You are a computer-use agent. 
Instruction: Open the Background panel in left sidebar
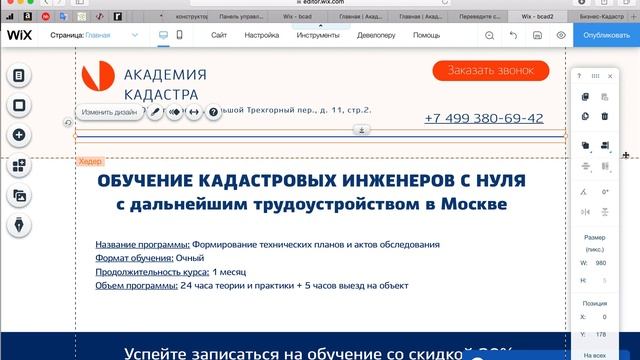[x=19, y=105]
